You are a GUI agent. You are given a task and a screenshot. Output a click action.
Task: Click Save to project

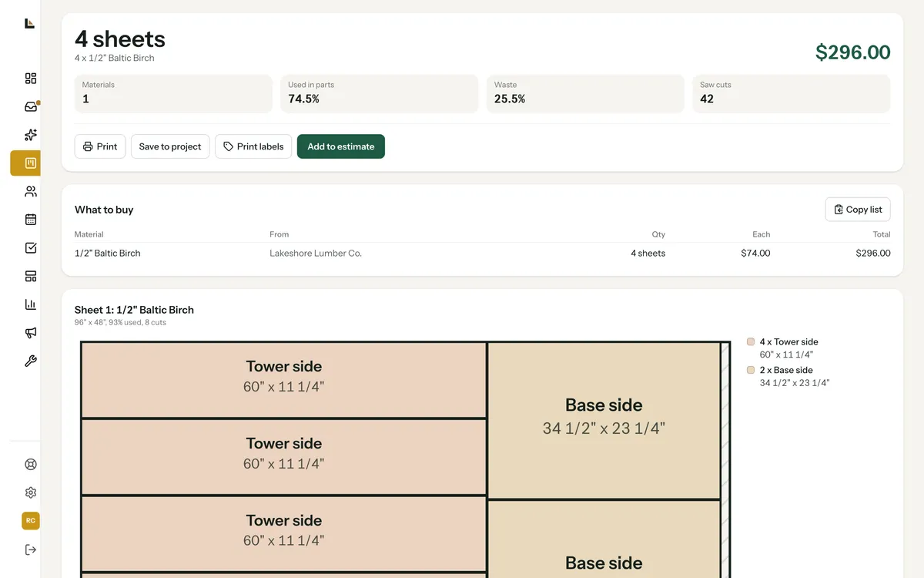170,146
